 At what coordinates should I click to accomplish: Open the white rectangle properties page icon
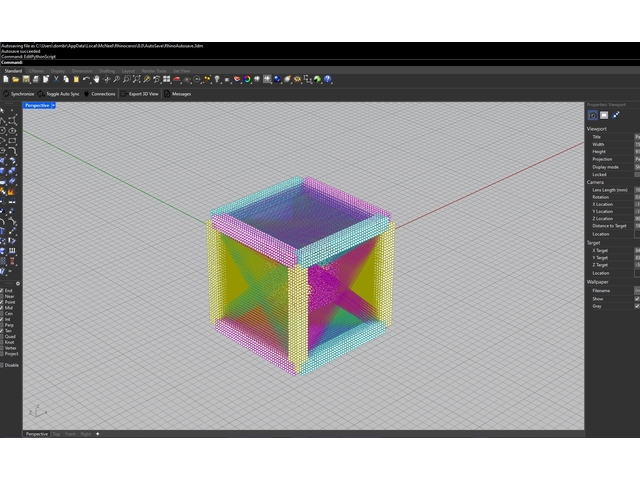(x=604, y=116)
